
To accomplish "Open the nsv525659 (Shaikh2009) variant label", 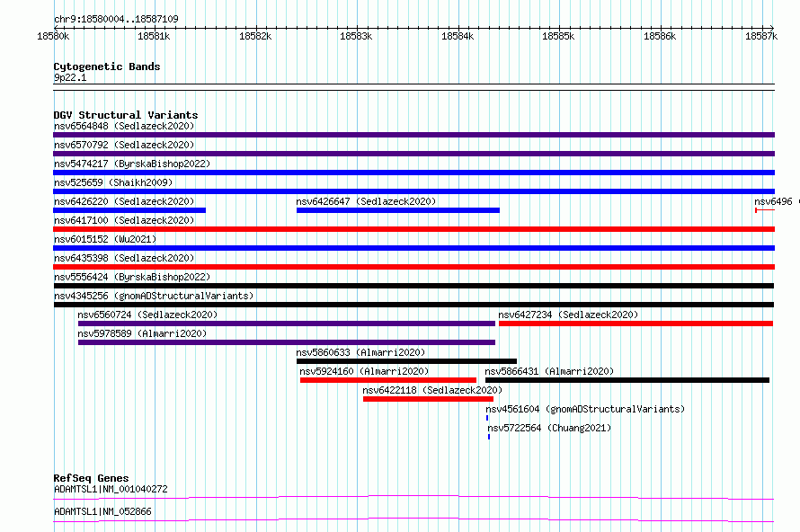I will pos(113,182).
